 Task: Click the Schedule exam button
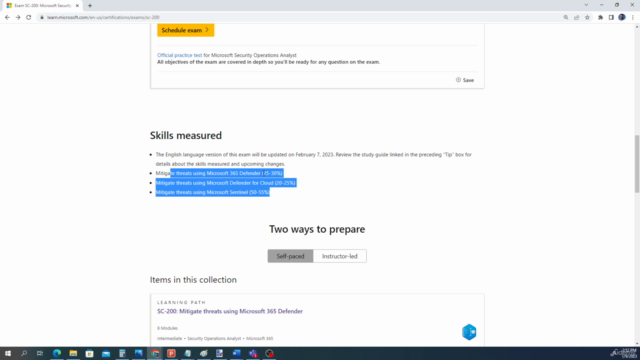pyautogui.click(x=186, y=30)
